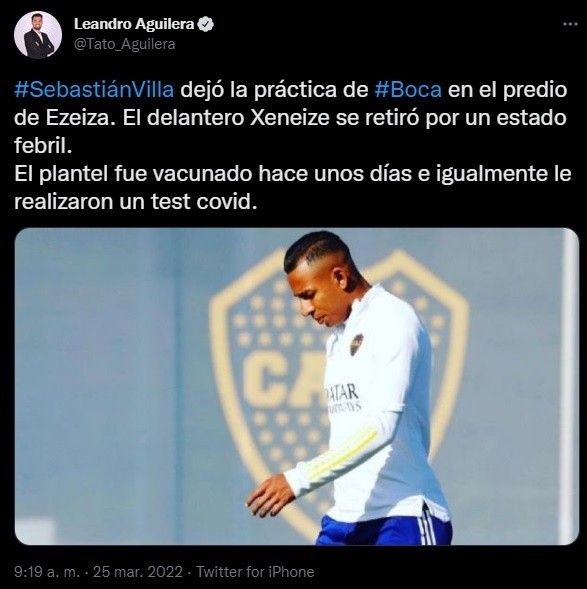The height and width of the screenshot is (589, 587).
Task: Visit the @Tato_Aguilera handle profile
Action: 125,44
